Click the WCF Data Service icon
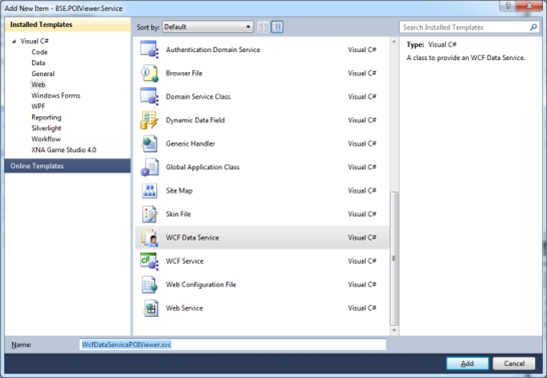Screen dimensions: 547x378 (x=149, y=237)
